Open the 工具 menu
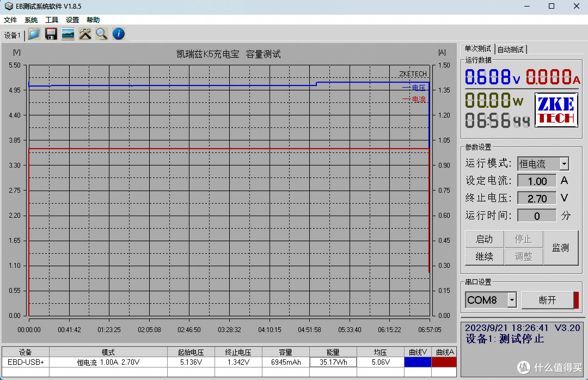This screenshot has height=380, width=588. (x=51, y=20)
